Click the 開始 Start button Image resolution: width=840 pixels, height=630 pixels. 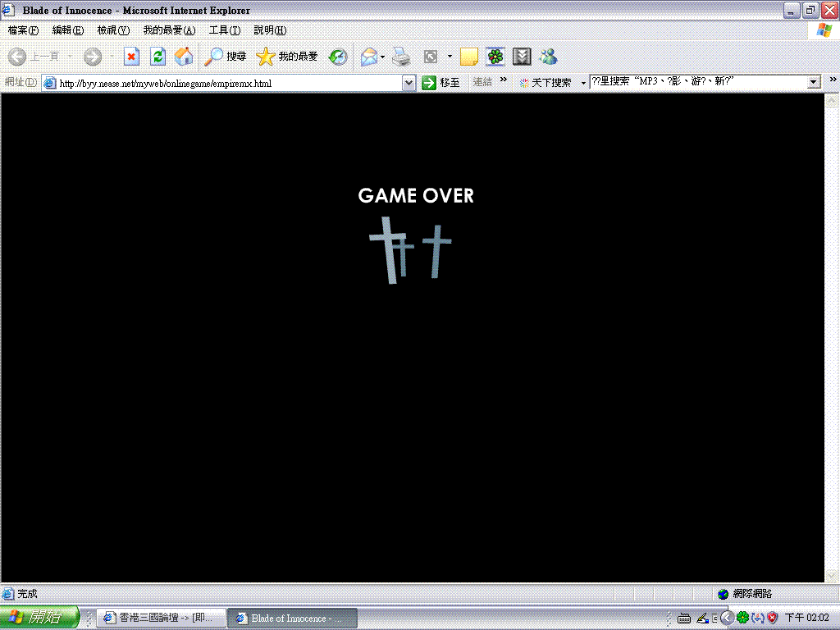click(39, 618)
